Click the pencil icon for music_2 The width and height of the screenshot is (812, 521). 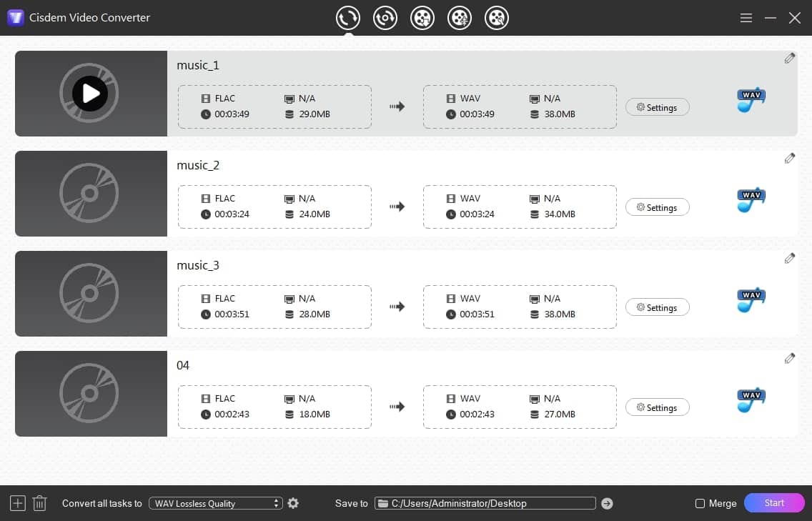(x=789, y=158)
